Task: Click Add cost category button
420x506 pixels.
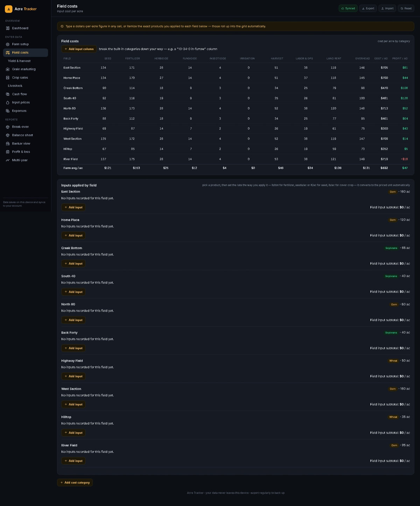Action: pos(75,483)
